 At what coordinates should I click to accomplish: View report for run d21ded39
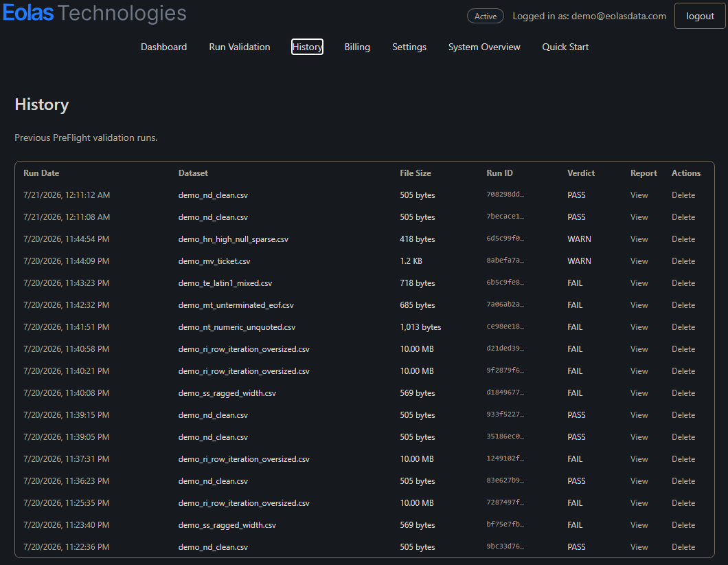(x=639, y=349)
